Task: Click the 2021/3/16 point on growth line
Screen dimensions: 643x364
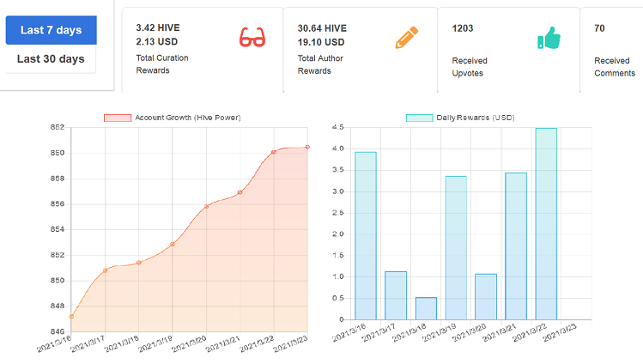Action: [71, 317]
